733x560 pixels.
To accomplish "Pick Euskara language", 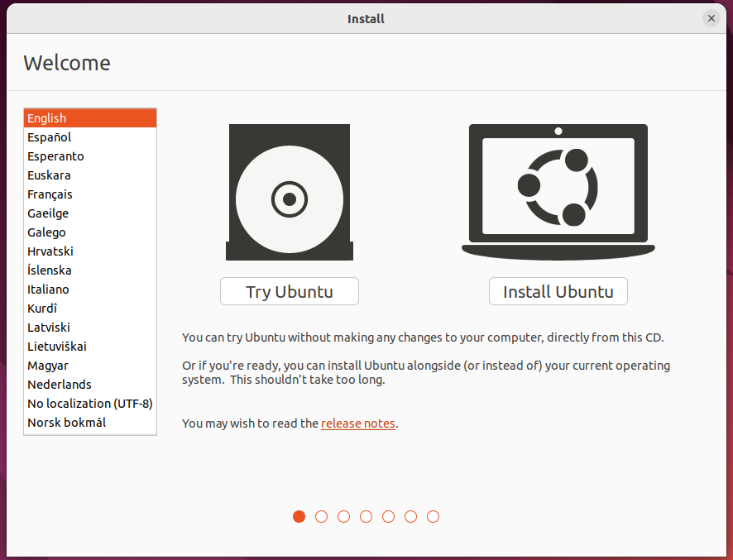I will (90, 175).
